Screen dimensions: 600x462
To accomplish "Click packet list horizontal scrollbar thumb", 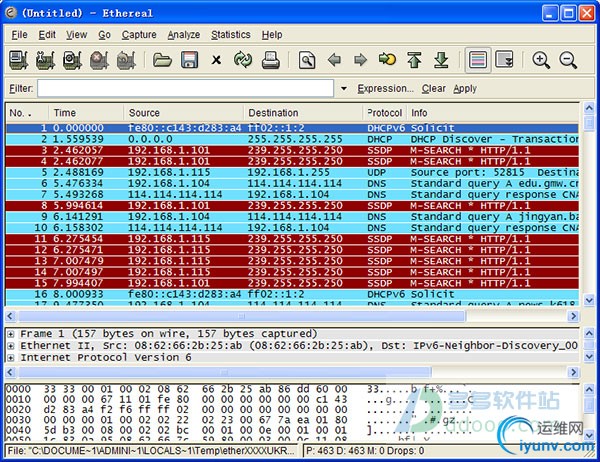I will pos(241,316).
